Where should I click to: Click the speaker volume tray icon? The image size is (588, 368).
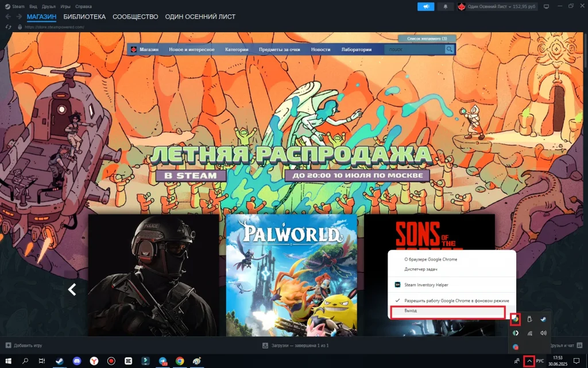pos(543,333)
